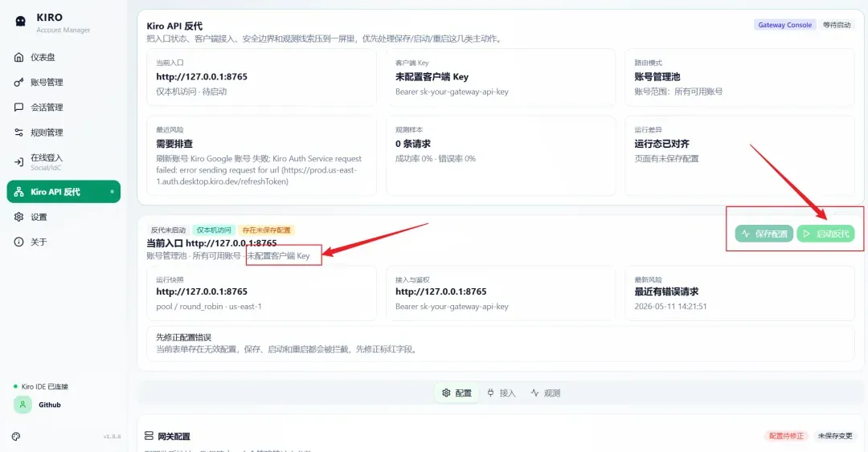This screenshot has height=452, width=868.
Task: Click 页面有未保存配置 text
Action: coord(666,159)
